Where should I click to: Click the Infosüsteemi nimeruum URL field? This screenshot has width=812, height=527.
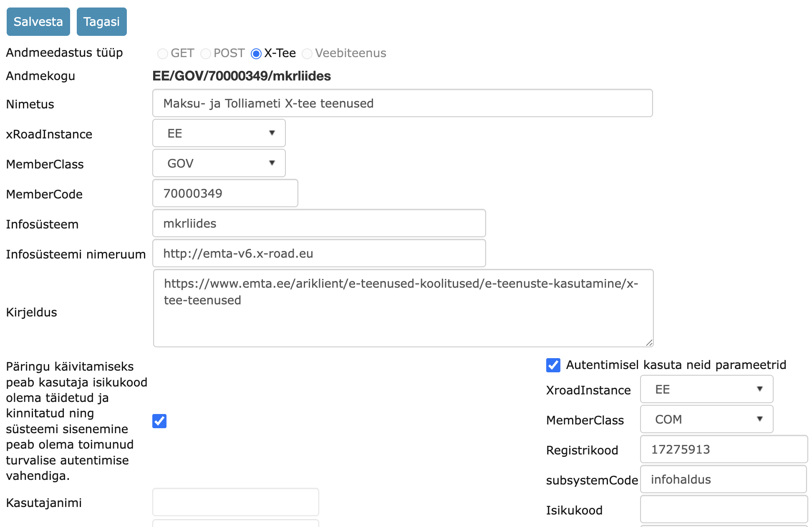coord(319,253)
